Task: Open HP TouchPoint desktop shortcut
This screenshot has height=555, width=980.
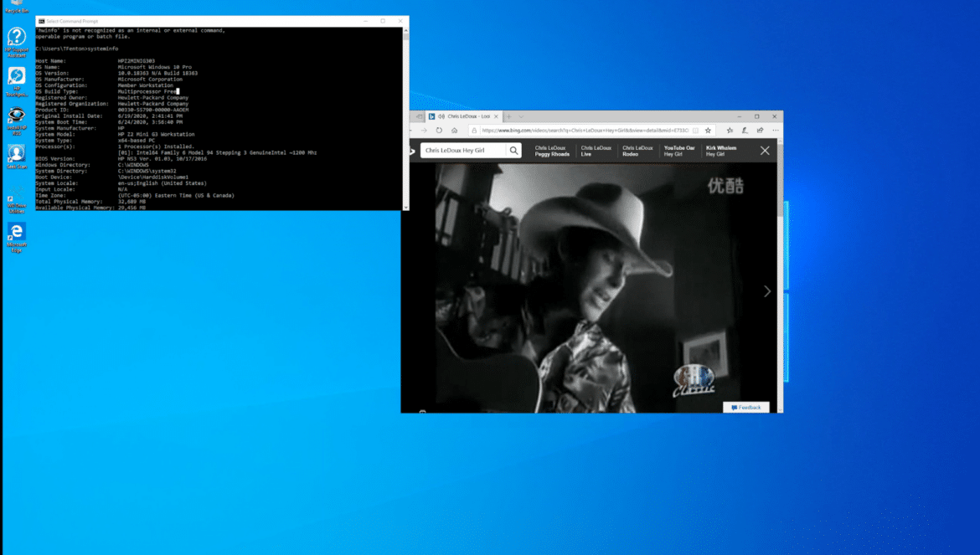Action: click(16, 81)
